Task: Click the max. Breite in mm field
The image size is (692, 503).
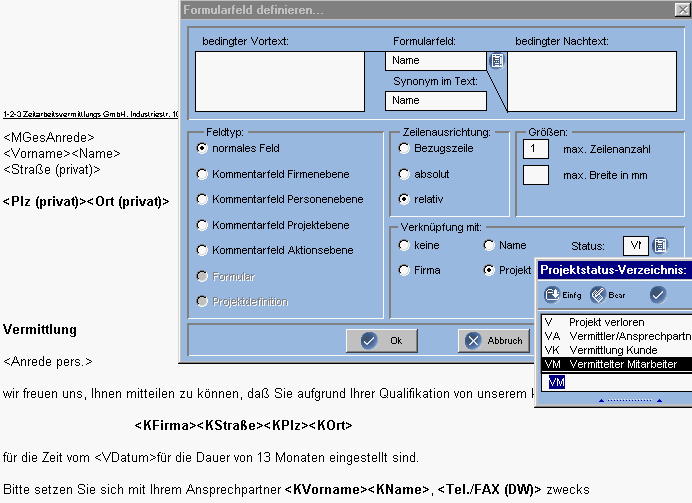Action: [536, 176]
